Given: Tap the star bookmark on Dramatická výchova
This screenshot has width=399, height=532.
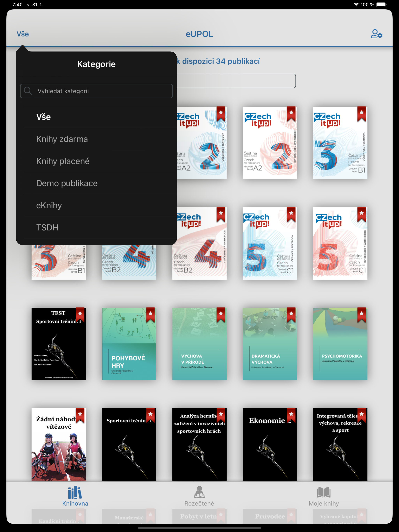Looking at the screenshot, I should 291,314.
